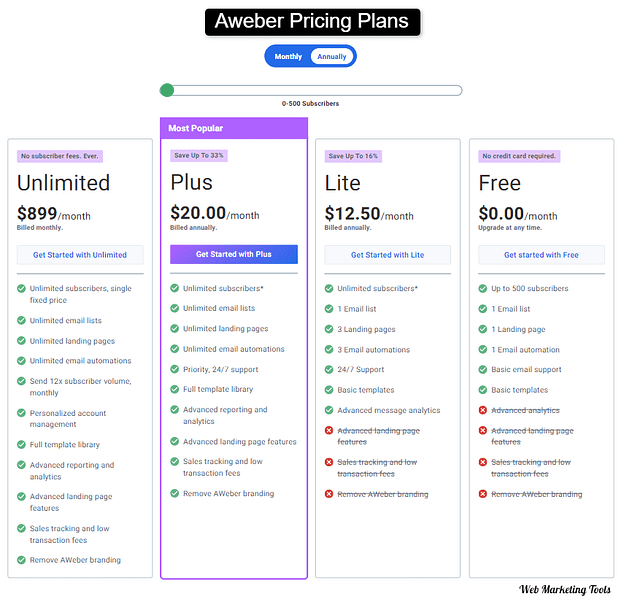Click green check next to Priority, 24/7 support
624x599 pixels.
coord(175,369)
